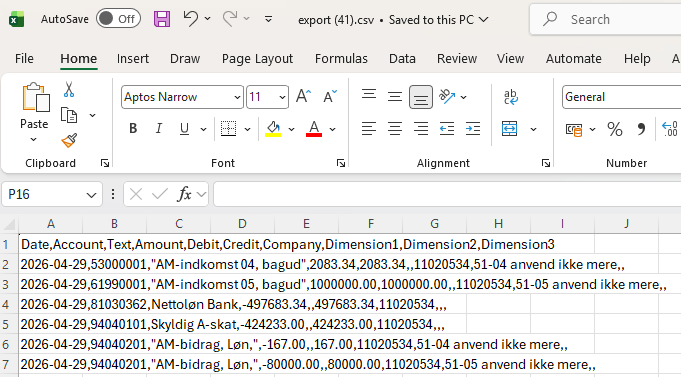Open Alignment settings dialog launcher
The height and width of the screenshot is (377, 681).
tap(546, 163)
